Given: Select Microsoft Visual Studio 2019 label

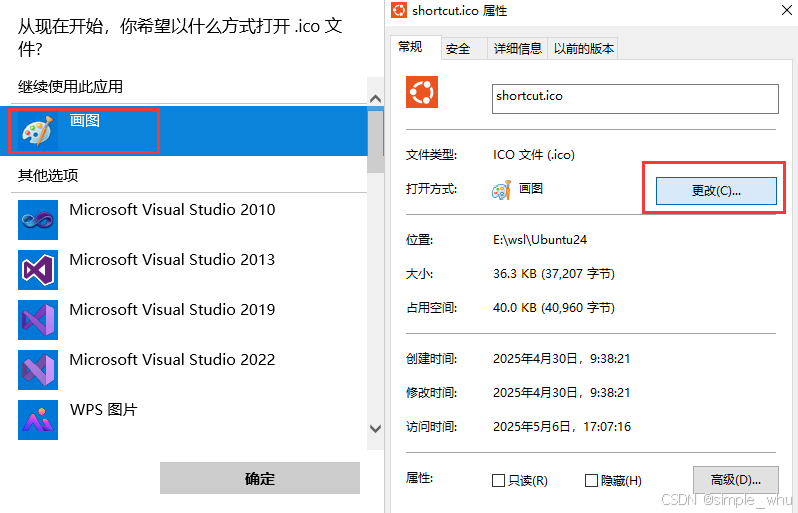Looking at the screenshot, I should pyautogui.click(x=172, y=309).
